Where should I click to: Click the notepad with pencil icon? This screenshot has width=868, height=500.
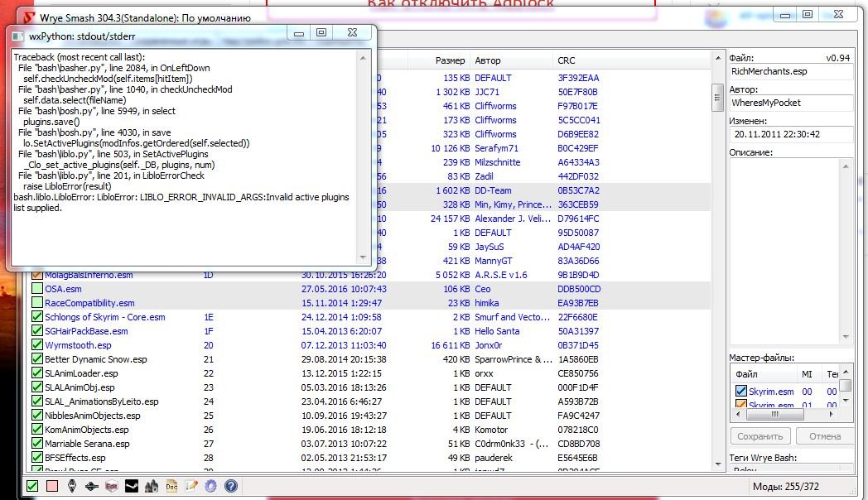pyautogui.click(x=191, y=487)
